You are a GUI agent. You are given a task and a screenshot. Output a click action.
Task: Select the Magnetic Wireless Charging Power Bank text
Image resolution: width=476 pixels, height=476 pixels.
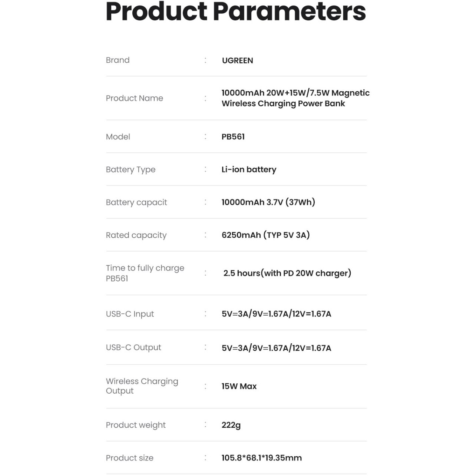pyautogui.click(x=295, y=98)
